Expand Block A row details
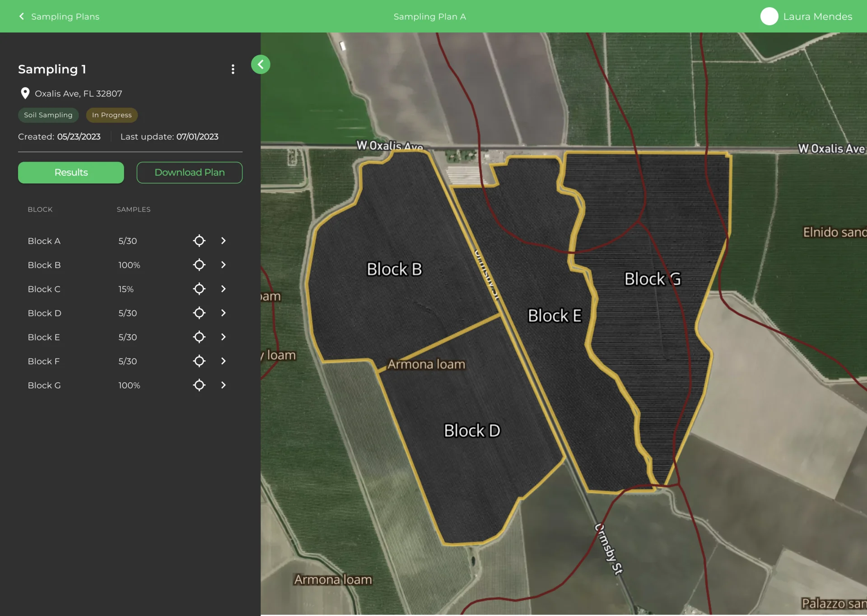Viewport: 867px width, 616px height. [224, 241]
